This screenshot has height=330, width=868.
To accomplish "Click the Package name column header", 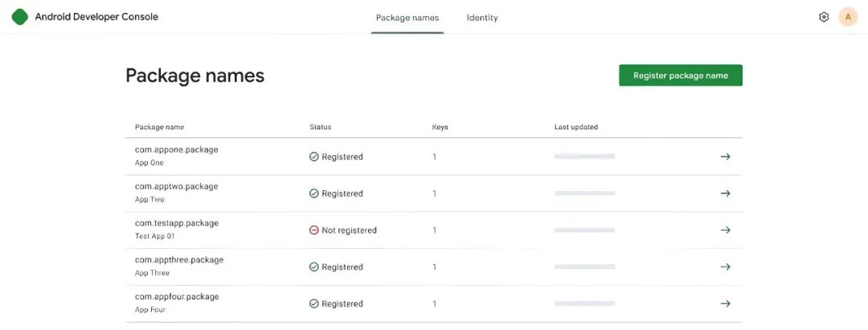I will [x=159, y=127].
